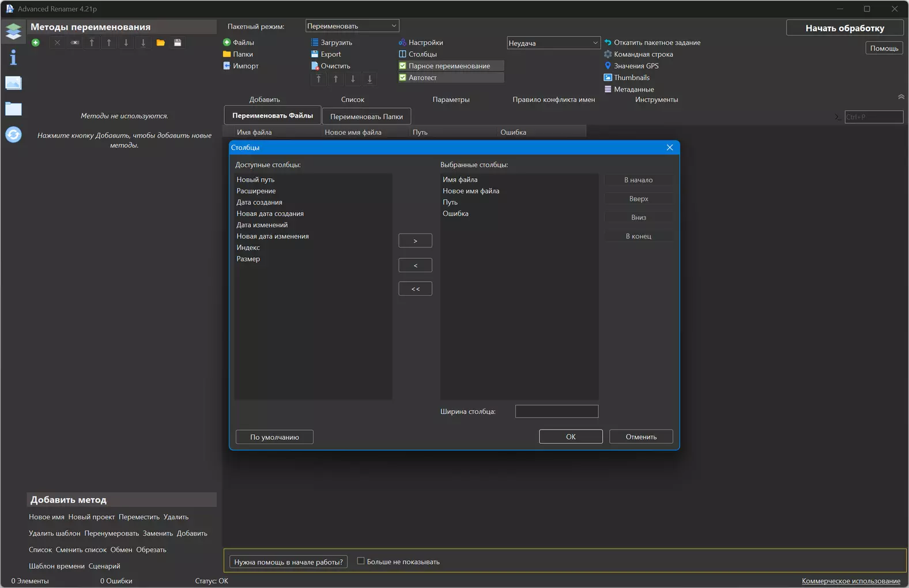Image resolution: width=909 pixels, height=588 pixels.
Task: Click Шаблон времени method link
Action: pos(56,566)
